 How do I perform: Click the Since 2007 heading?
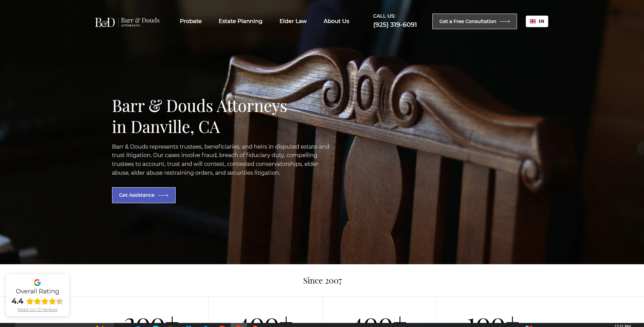322,281
